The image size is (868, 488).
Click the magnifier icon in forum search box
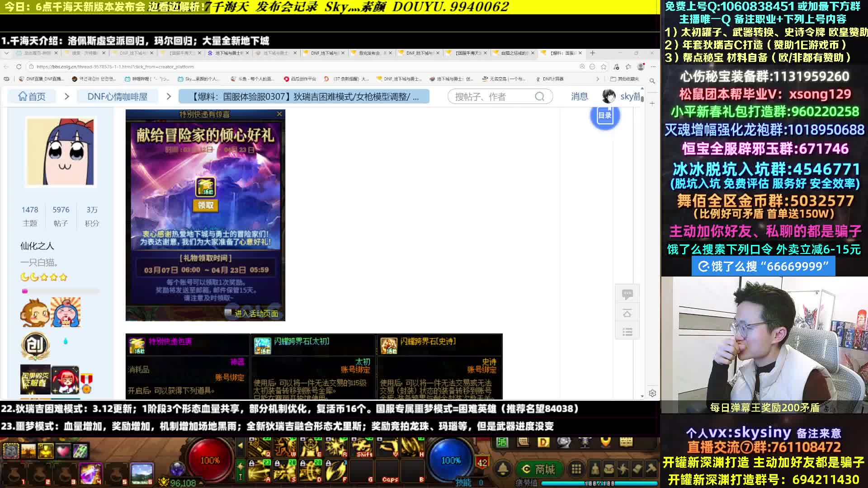[x=539, y=97]
